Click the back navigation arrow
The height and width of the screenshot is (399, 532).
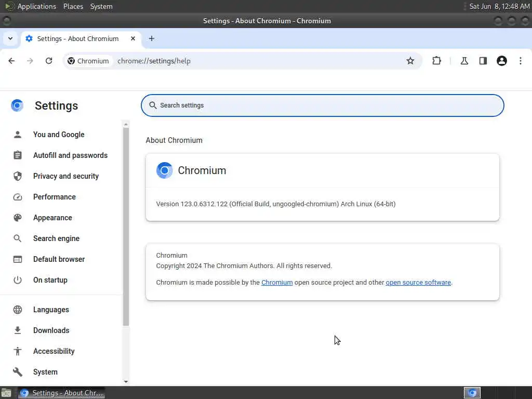11,61
